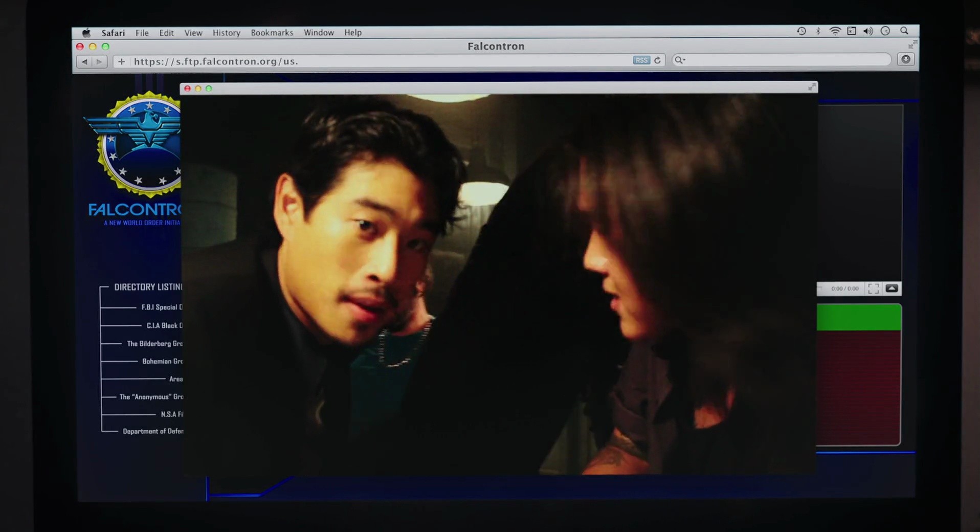Minimize the video popup window

pyautogui.click(x=198, y=88)
